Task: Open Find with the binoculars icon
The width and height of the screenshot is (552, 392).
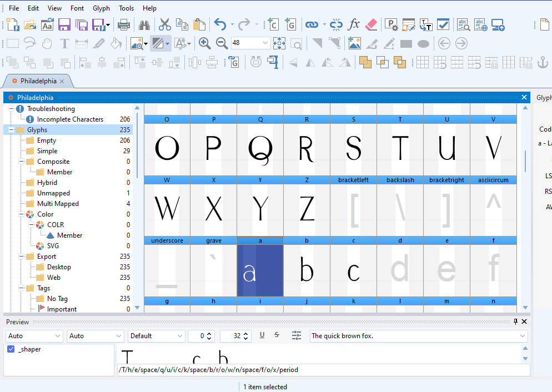Action: (144, 25)
